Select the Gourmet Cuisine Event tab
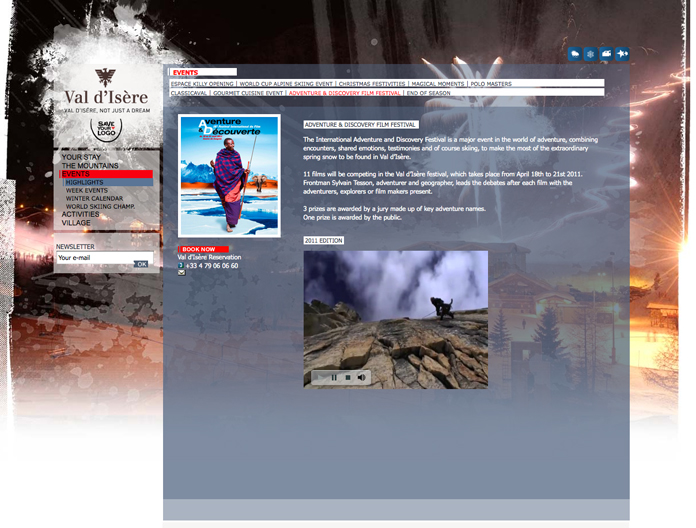The image size is (696, 528). click(247, 93)
